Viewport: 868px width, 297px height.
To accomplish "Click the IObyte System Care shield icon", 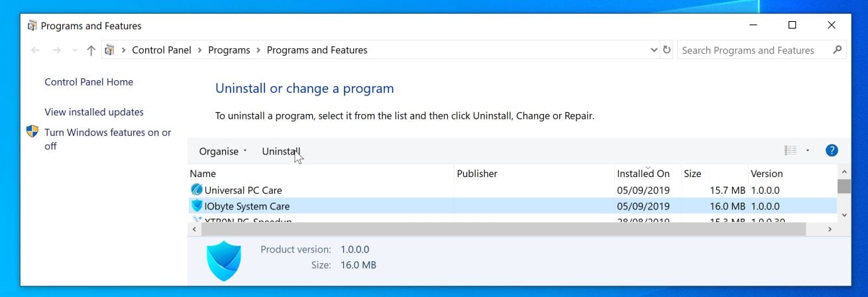I will pos(197,206).
